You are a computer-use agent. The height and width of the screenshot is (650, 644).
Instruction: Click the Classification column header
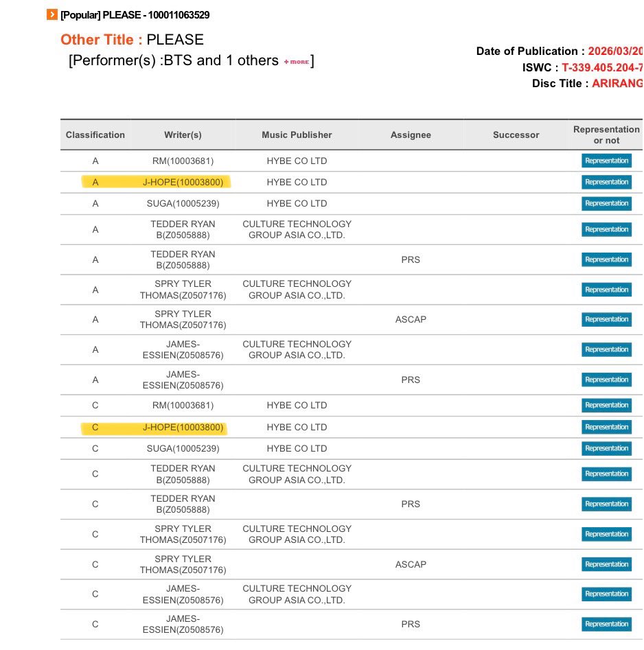pyautogui.click(x=95, y=135)
